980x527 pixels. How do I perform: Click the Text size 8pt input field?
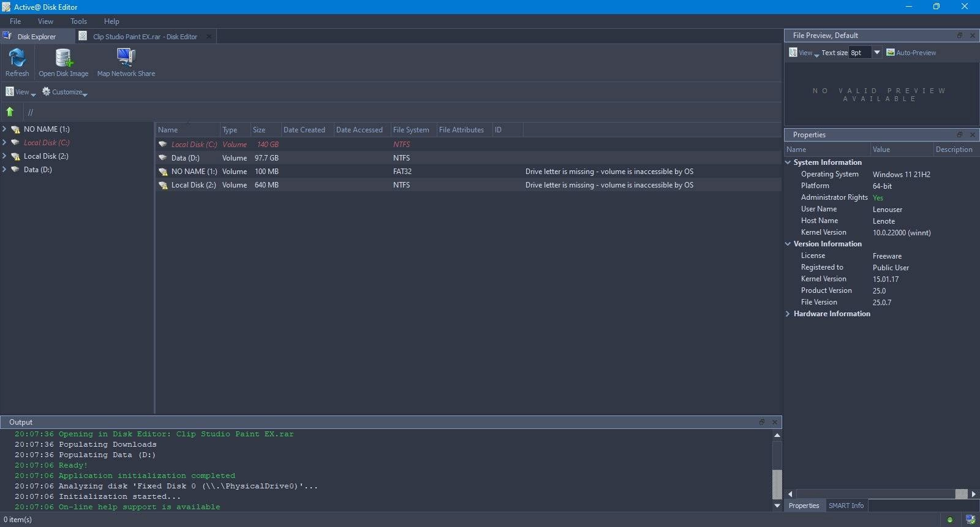tap(860, 53)
